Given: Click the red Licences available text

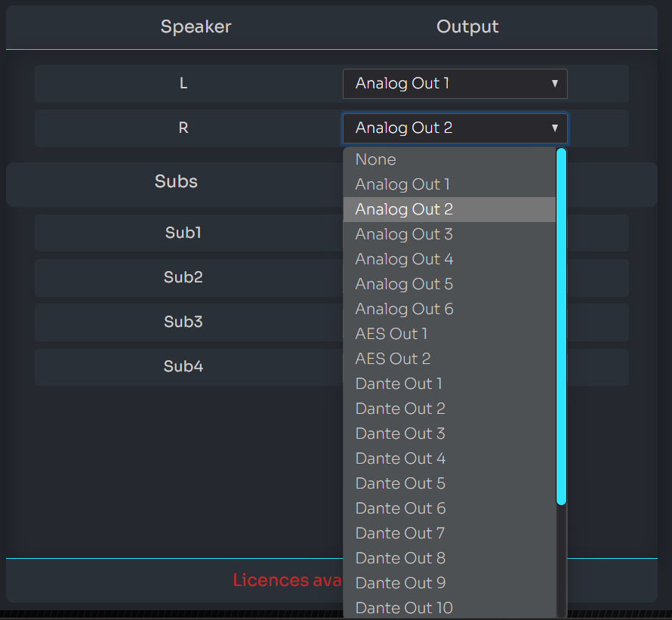Looking at the screenshot, I should click(x=287, y=580).
